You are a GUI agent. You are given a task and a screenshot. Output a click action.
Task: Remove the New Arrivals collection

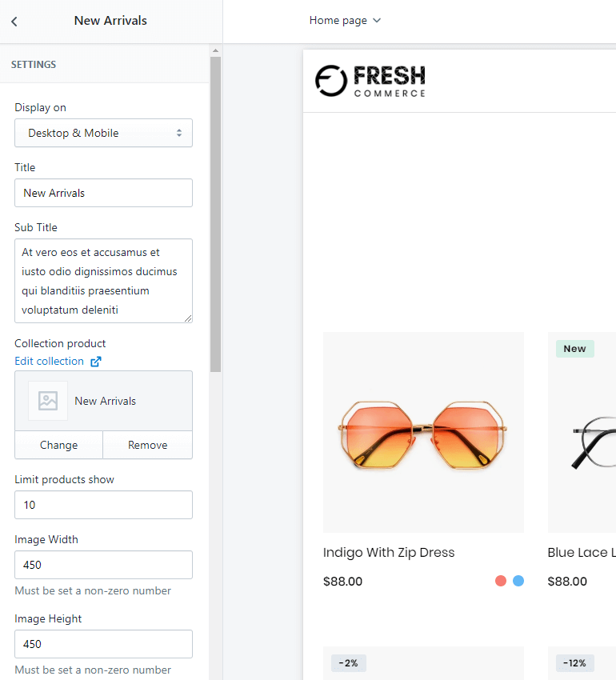coord(147,445)
